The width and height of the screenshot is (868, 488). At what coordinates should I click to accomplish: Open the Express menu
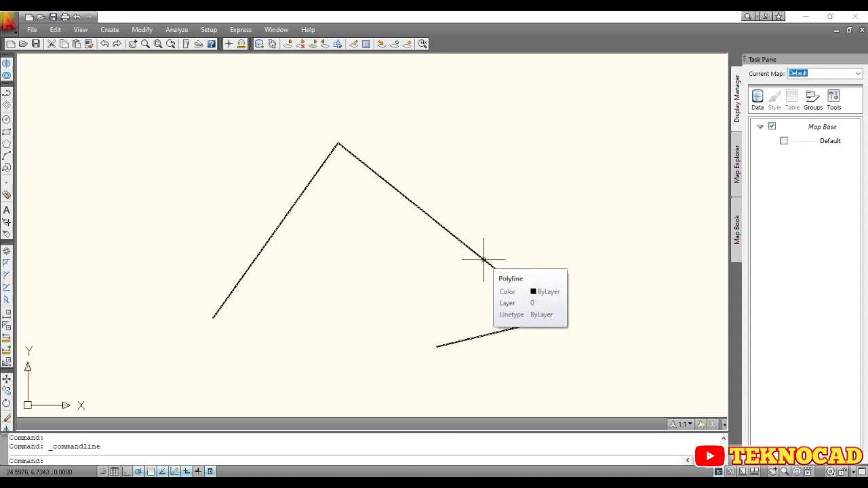tap(241, 30)
